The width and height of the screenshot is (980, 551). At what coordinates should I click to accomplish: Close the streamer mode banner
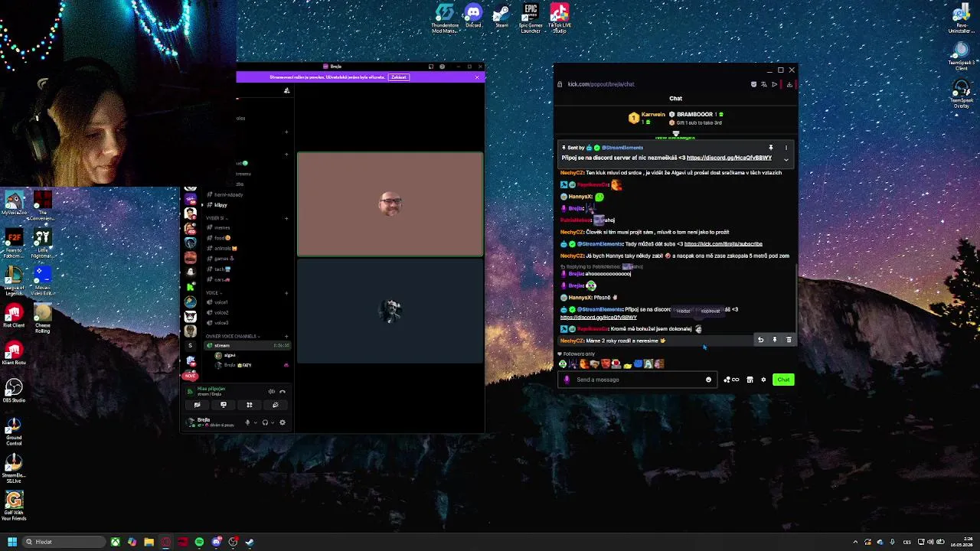point(476,77)
